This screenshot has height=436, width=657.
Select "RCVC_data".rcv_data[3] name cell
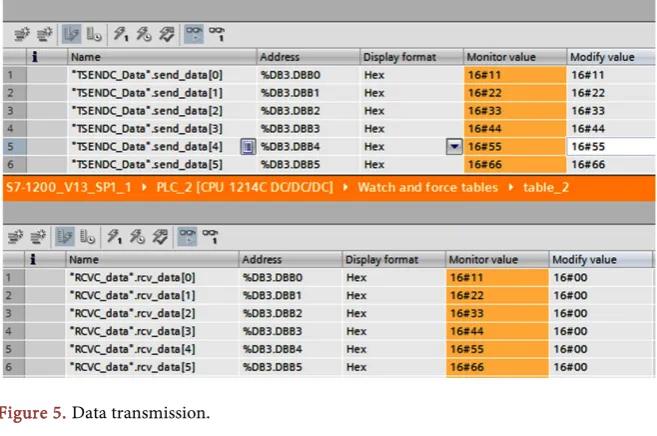tap(152, 331)
